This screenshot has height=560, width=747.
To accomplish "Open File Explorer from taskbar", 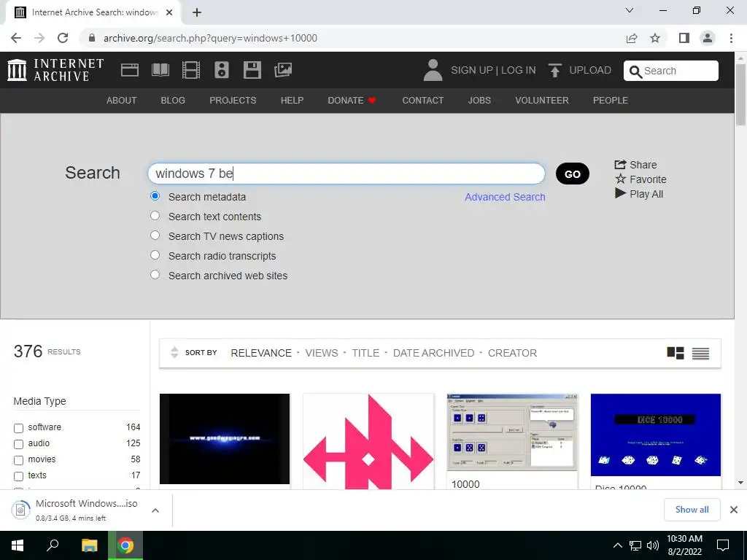I will [x=89, y=545].
